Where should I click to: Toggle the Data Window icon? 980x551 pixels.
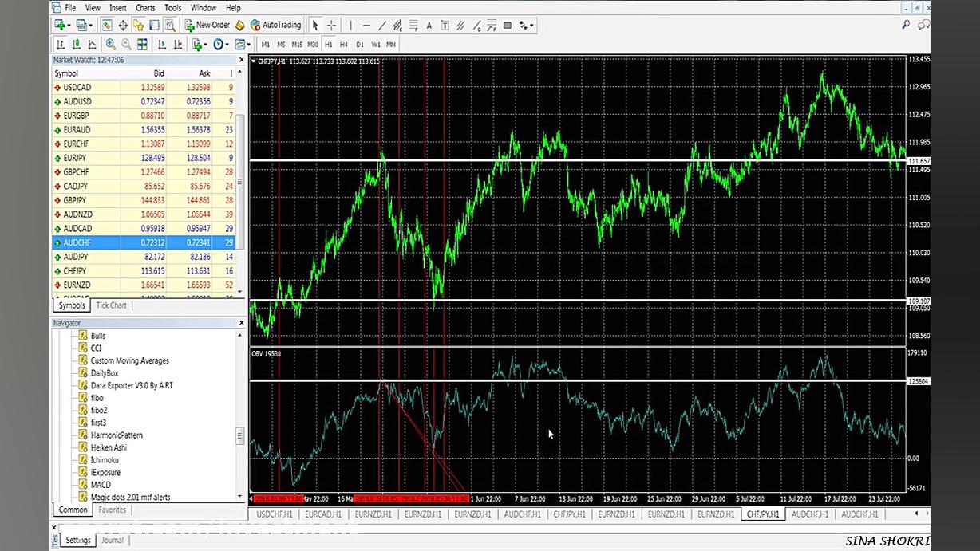[123, 26]
